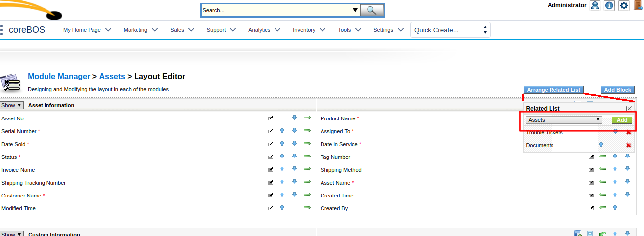Click the Layout Editor module icon
Screen dimensions: 644x236
10,82
